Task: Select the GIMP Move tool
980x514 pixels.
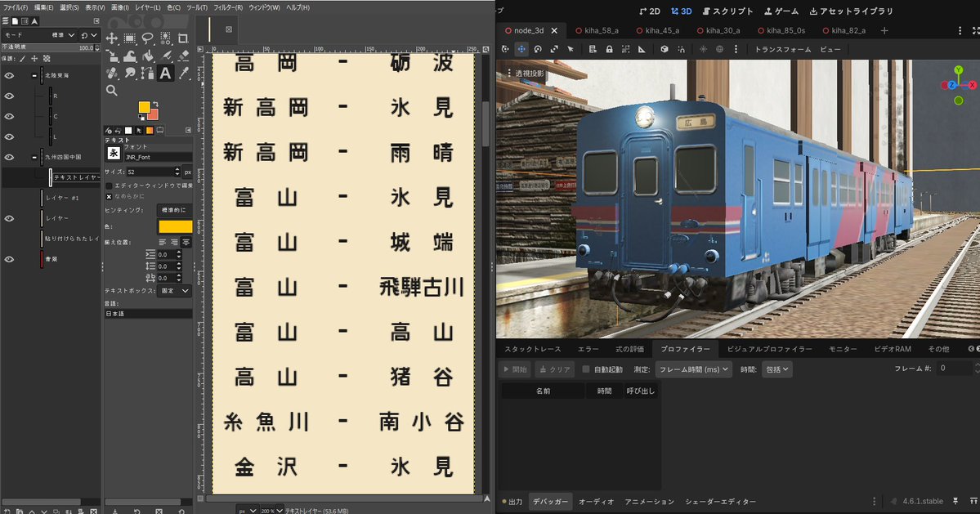Action: click(x=112, y=38)
